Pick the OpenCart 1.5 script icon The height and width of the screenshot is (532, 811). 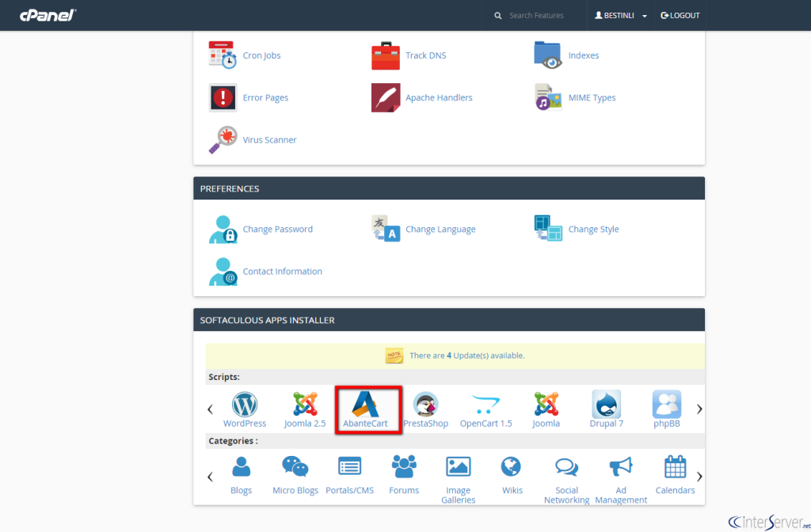click(485, 405)
